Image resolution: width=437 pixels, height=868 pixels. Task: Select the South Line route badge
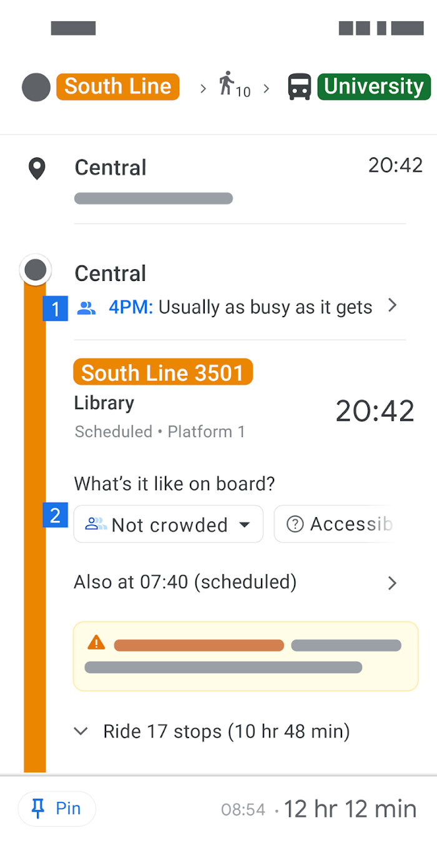pos(117,86)
